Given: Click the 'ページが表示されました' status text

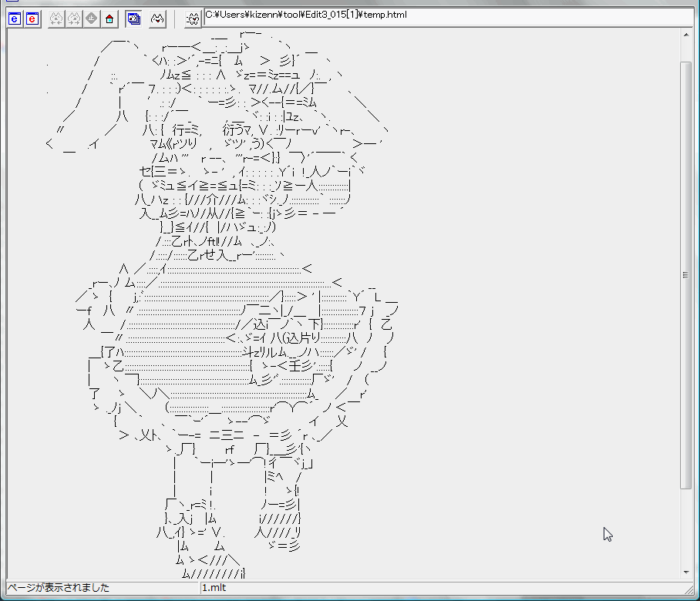Looking at the screenshot, I should coord(59,588).
